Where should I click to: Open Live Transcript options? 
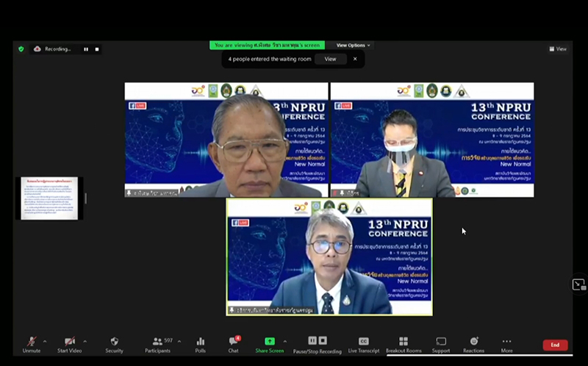tap(363, 345)
